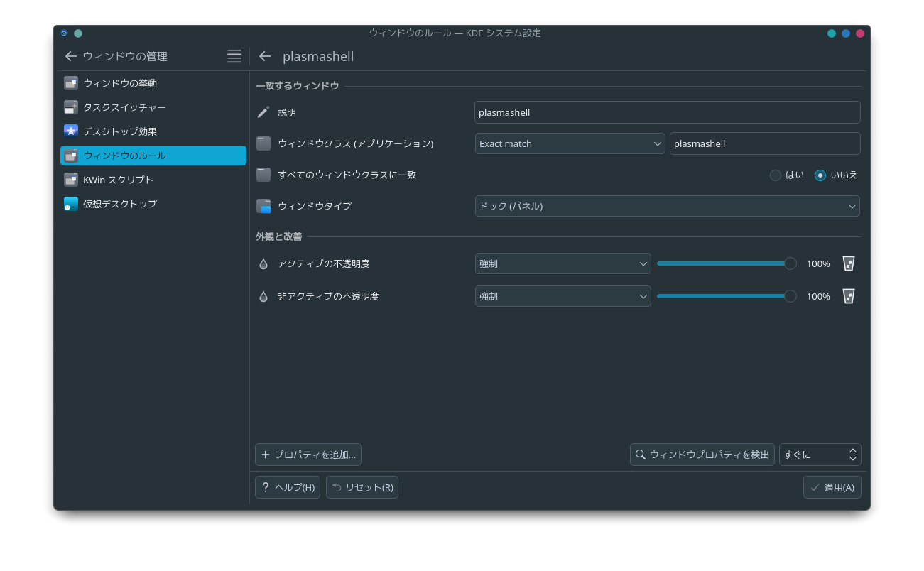This screenshot has width=924, height=571.
Task: Open the 強制 dropdown for 非アクティブの不透明度
Action: [562, 296]
